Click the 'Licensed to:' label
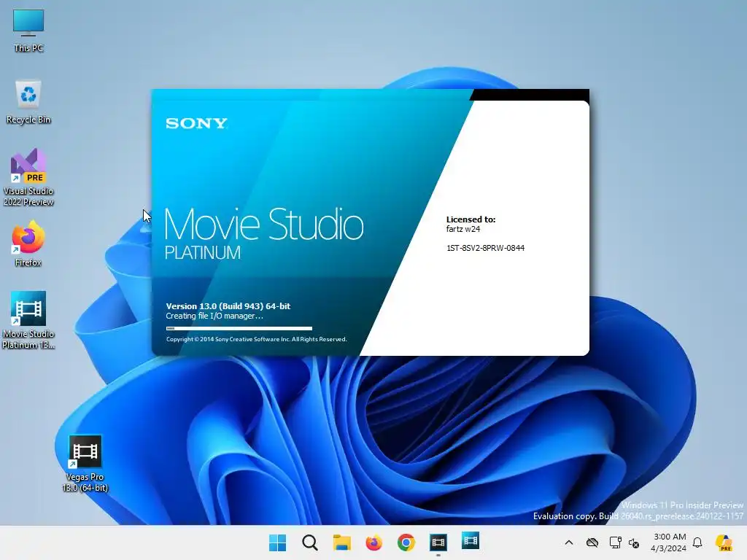Image resolution: width=747 pixels, height=560 pixels. click(x=471, y=219)
